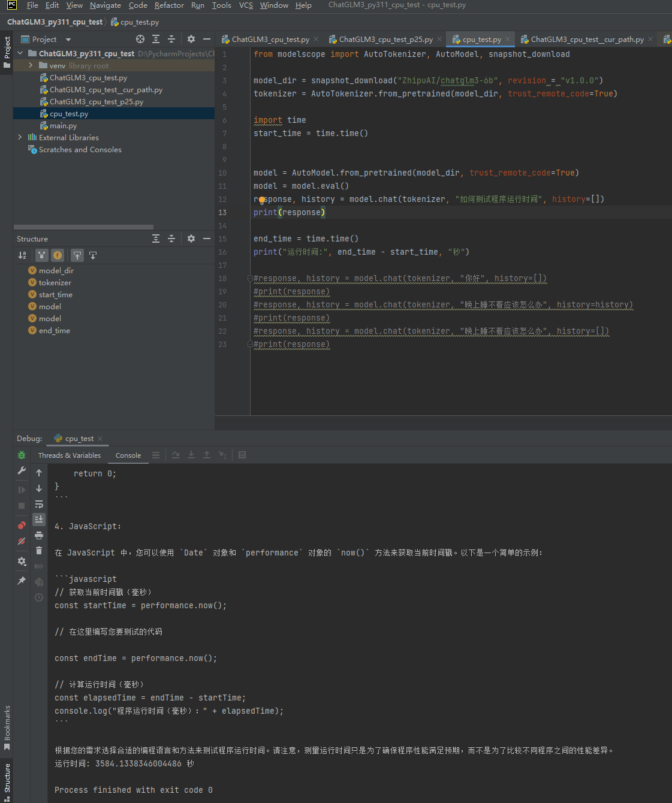
Task: Toggle Soft-Wrap in the console toolbar
Action: click(39, 505)
